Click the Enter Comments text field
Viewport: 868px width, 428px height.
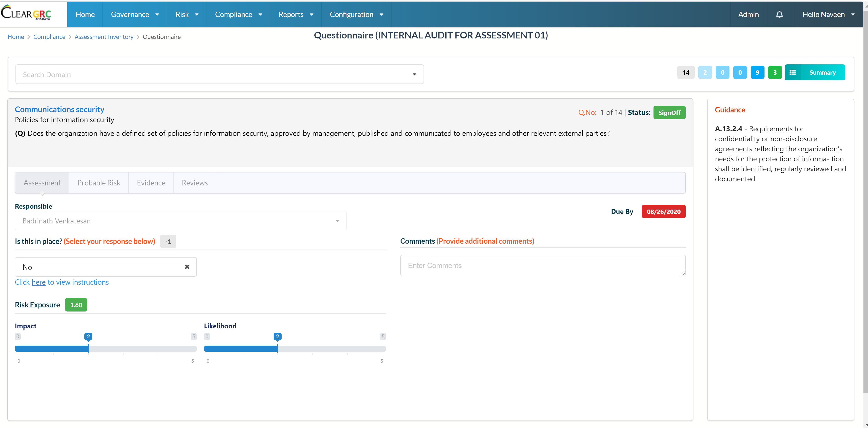542,266
